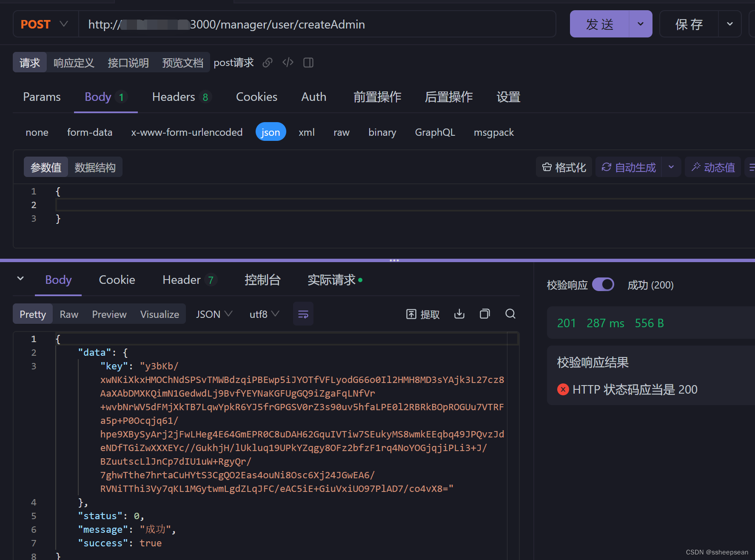Screen dimensions: 755x560
Task: Open the 控制台 console tab
Action: click(262, 280)
